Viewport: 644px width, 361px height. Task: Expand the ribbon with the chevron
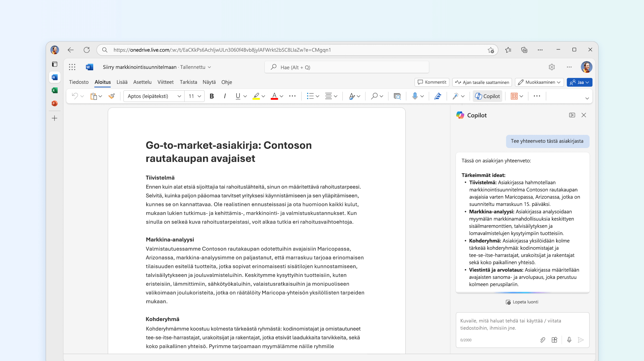tap(587, 98)
